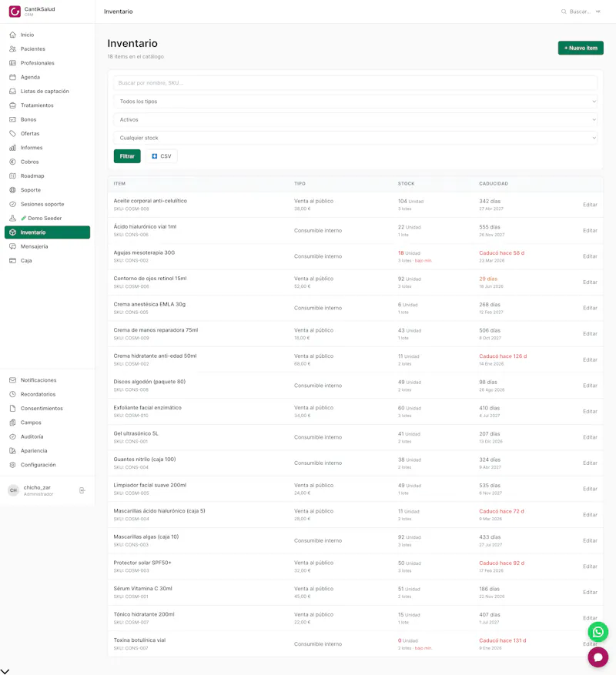Click item Tónico hidratante 200ml

coord(144,614)
